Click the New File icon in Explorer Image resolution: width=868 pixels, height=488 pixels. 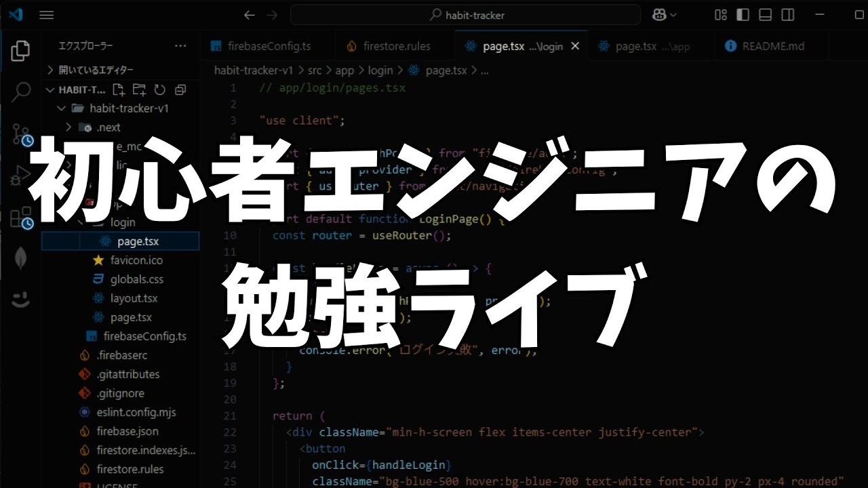(119, 89)
